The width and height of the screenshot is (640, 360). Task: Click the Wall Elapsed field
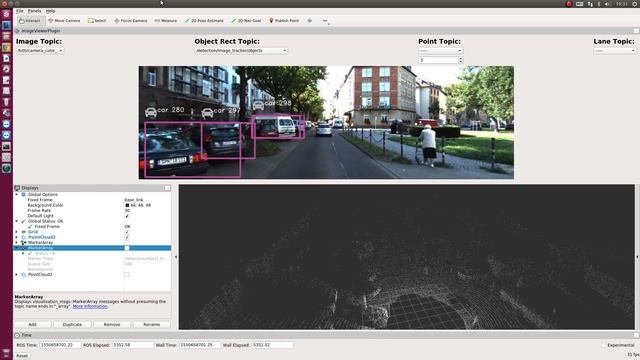click(272, 345)
